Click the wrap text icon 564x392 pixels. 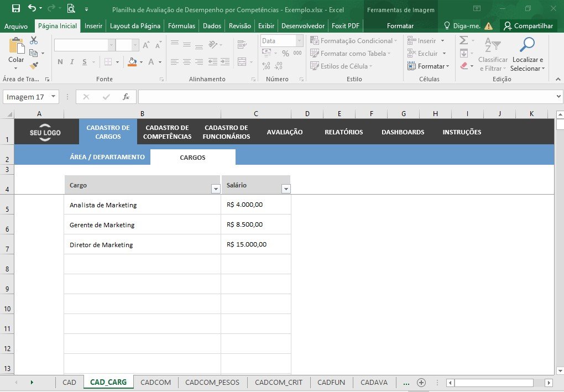click(242, 45)
